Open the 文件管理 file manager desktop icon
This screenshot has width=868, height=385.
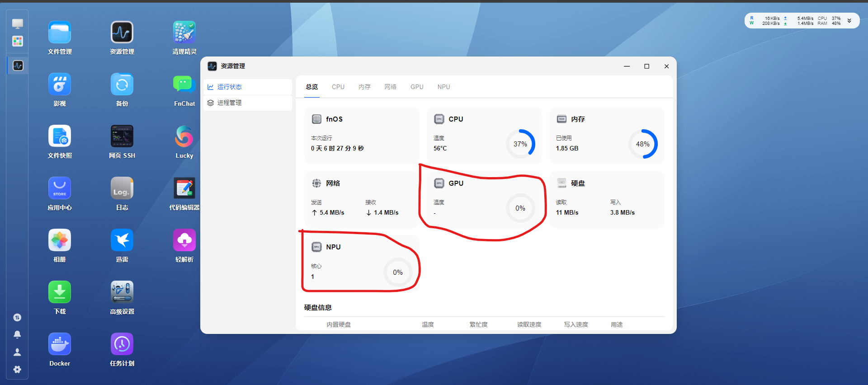pos(60,33)
